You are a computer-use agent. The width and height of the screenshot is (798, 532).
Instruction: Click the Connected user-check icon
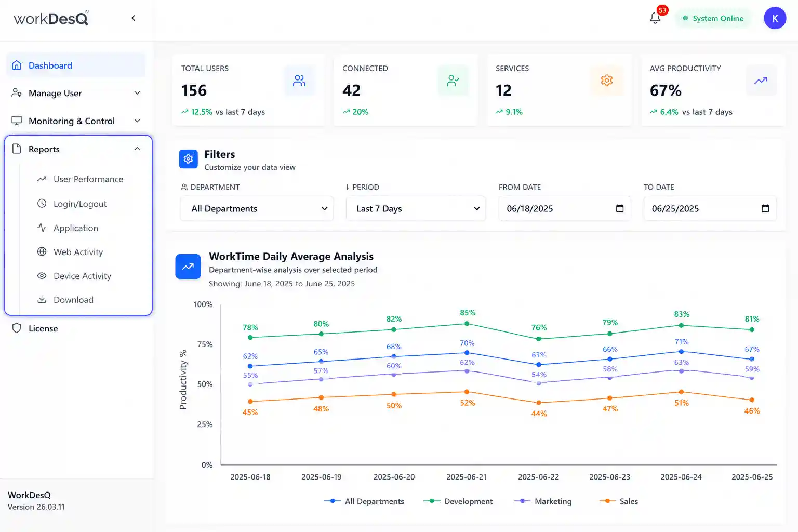pyautogui.click(x=453, y=81)
